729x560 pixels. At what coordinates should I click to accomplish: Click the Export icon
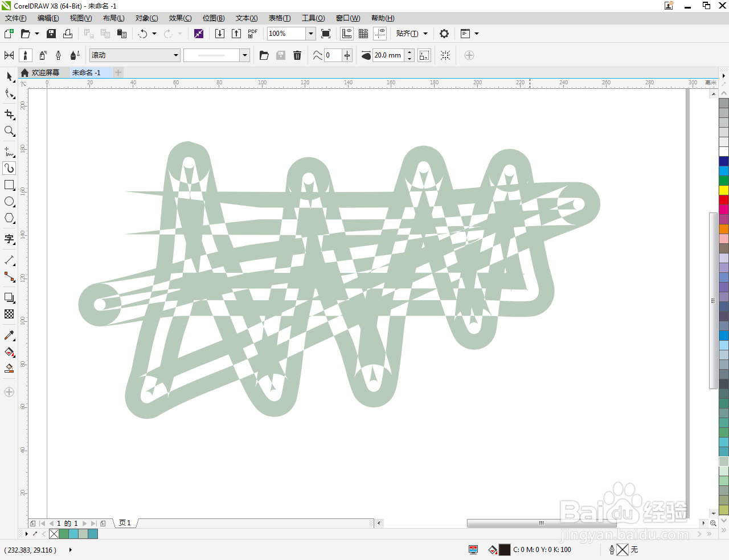pos(236,34)
